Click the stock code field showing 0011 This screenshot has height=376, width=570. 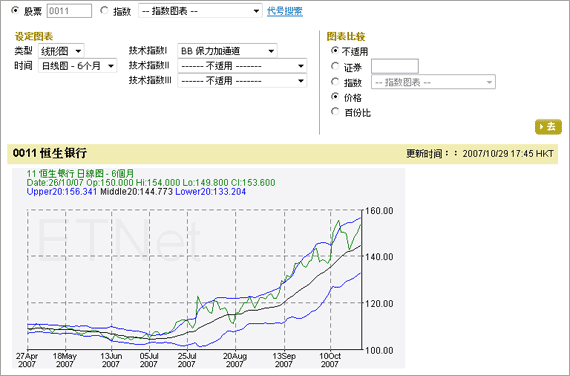(69, 11)
